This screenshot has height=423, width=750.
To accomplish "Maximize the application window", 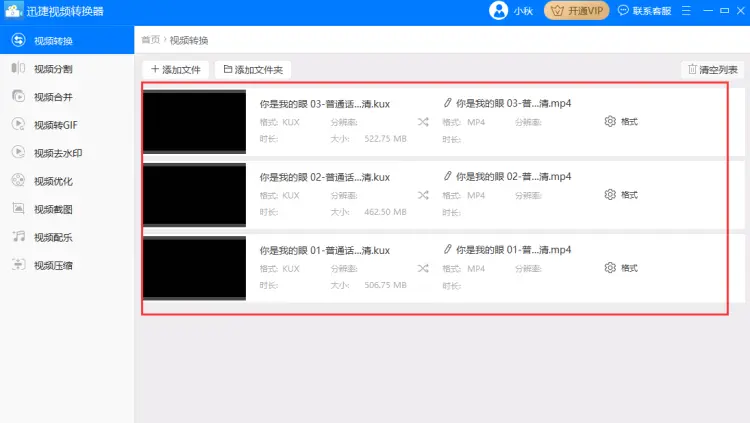I will click(x=725, y=11).
